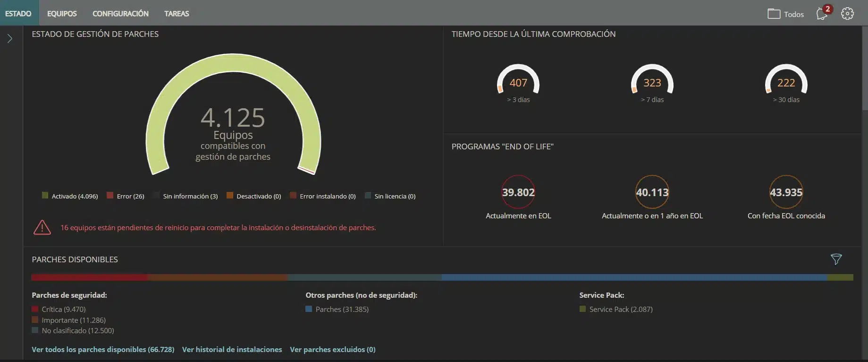
Task: Select Parches (31.385) non-security entry
Action: point(337,309)
